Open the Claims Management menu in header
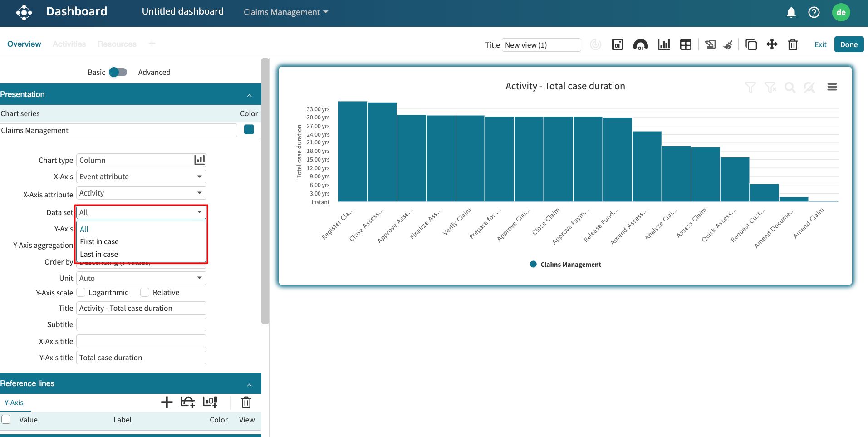Image resolution: width=868 pixels, height=437 pixels. pyautogui.click(x=285, y=12)
